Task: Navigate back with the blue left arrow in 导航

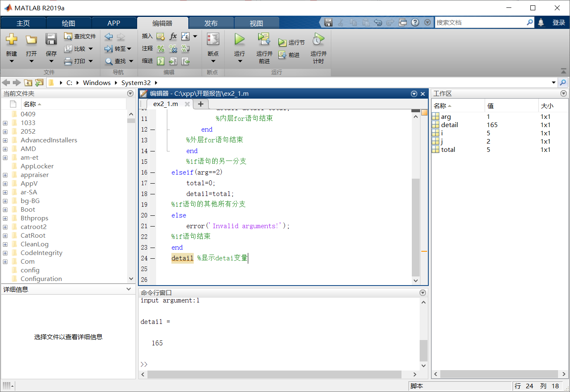Action: [x=109, y=36]
